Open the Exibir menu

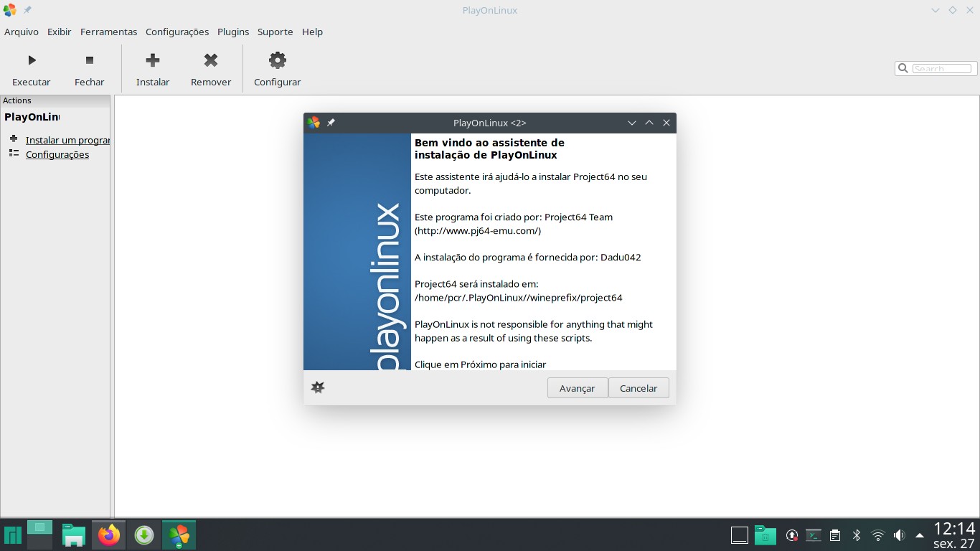(60, 32)
